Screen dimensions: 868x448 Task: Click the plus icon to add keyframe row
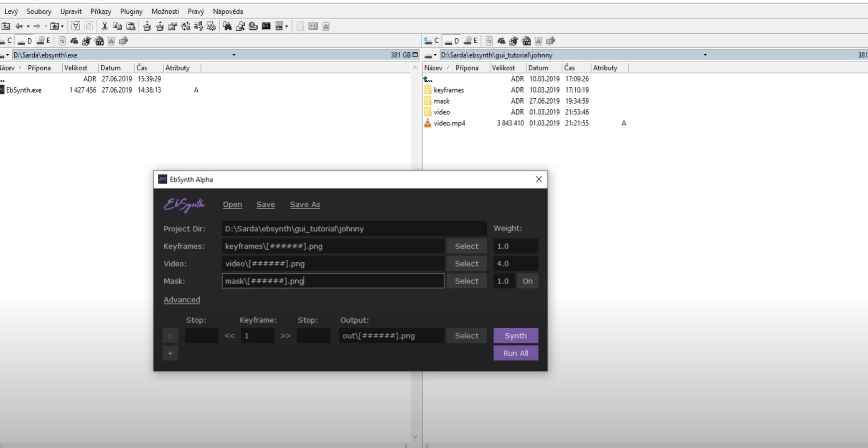point(170,353)
